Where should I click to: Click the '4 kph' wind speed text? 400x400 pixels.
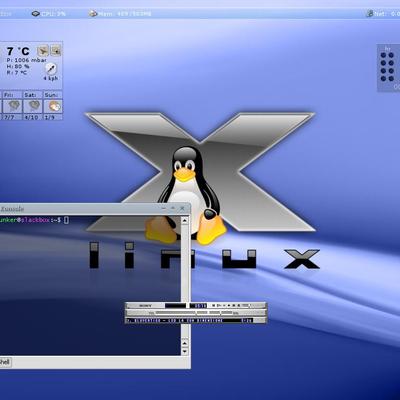click(x=51, y=78)
